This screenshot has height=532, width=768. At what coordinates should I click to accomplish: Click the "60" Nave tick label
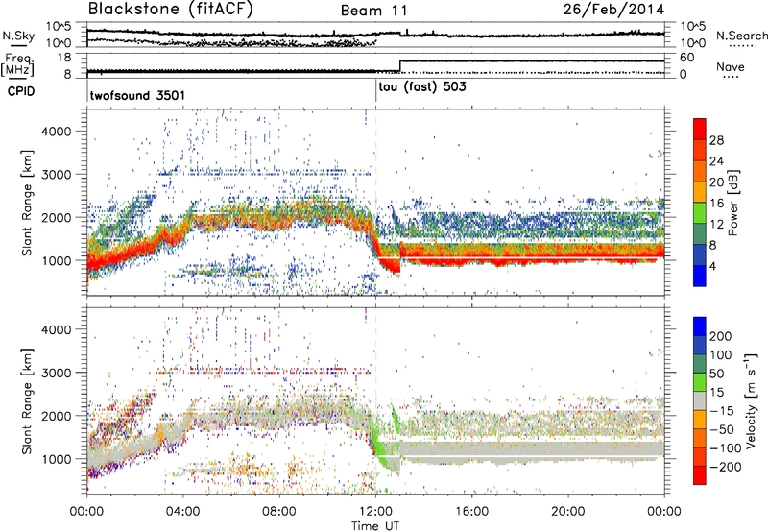point(686,58)
